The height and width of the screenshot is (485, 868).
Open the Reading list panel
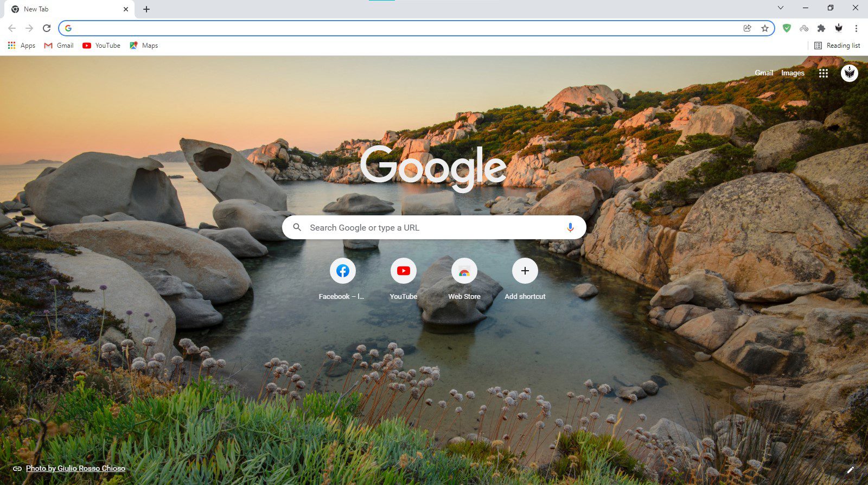(x=837, y=46)
